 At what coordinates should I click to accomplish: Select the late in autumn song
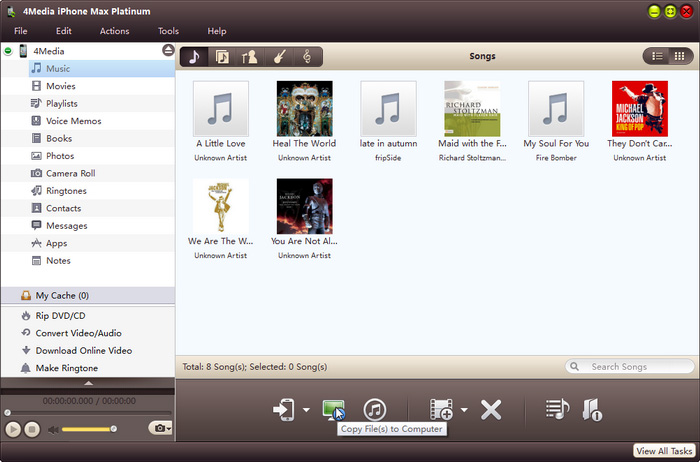[388, 108]
